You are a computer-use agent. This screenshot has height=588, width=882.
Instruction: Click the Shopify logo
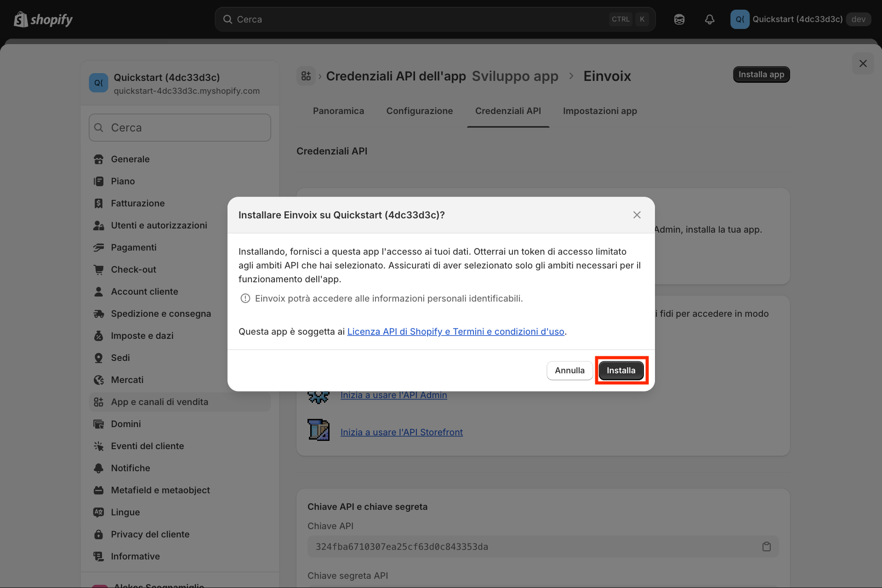tap(42, 19)
